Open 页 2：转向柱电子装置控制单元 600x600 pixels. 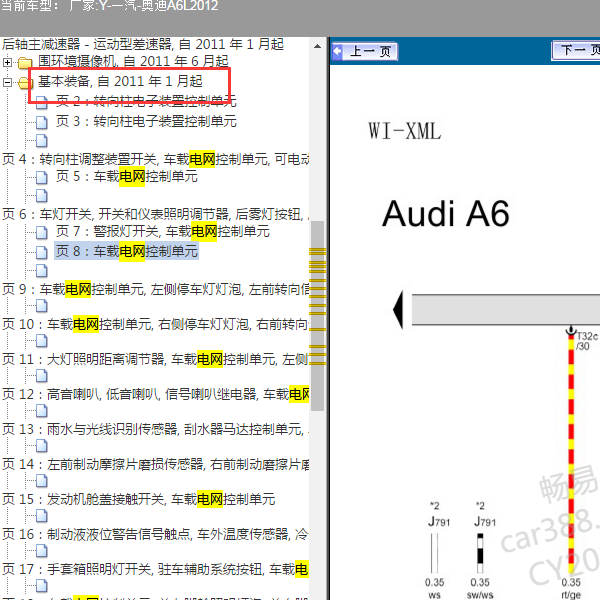pyautogui.click(x=146, y=101)
